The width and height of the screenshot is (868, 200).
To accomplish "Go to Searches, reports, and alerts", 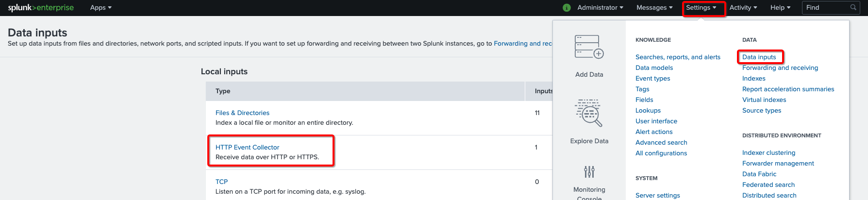I will pos(678,57).
